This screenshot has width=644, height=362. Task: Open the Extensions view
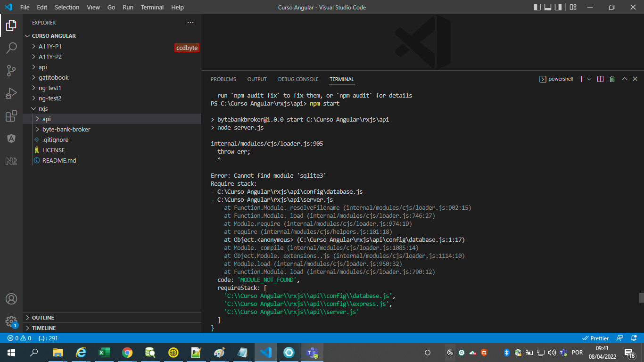click(11, 116)
